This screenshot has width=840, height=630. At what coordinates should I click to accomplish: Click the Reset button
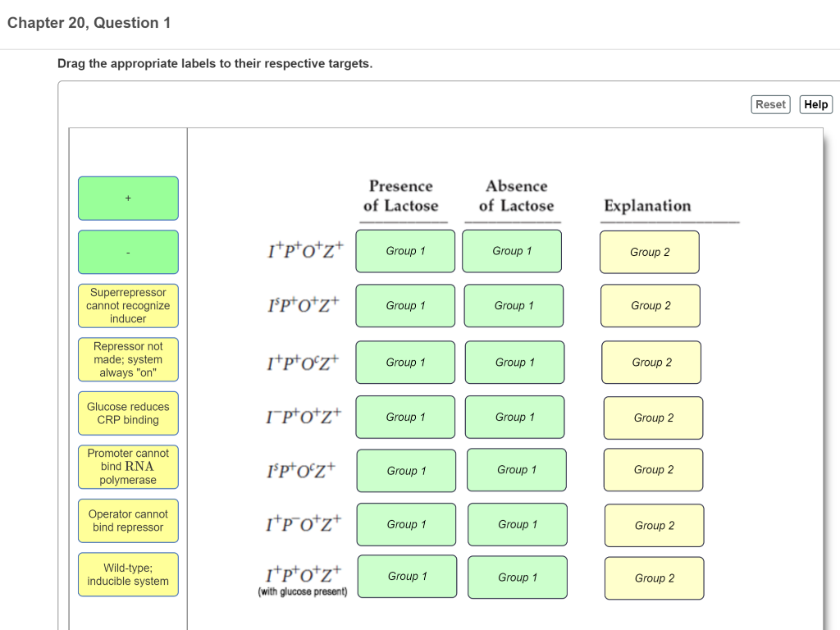[770, 104]
